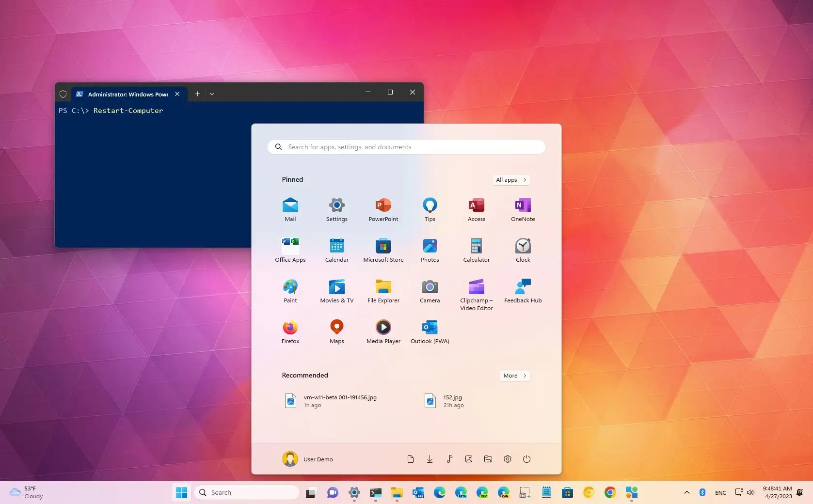Launch PowerPoint from pinned apps

[x=383, y=209]
